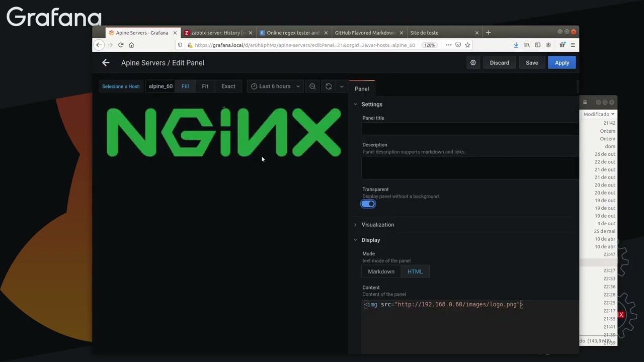Screen dimensions: 644x362
Task: Open dashboard settings gear icon
Action: coord(473,63)
